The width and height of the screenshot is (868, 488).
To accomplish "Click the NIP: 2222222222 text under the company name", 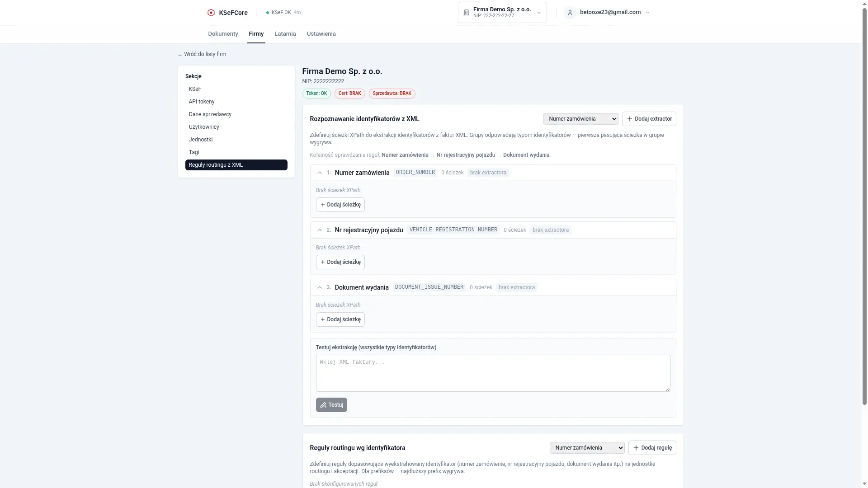I will pyautogui.click(x=323, y=81).
